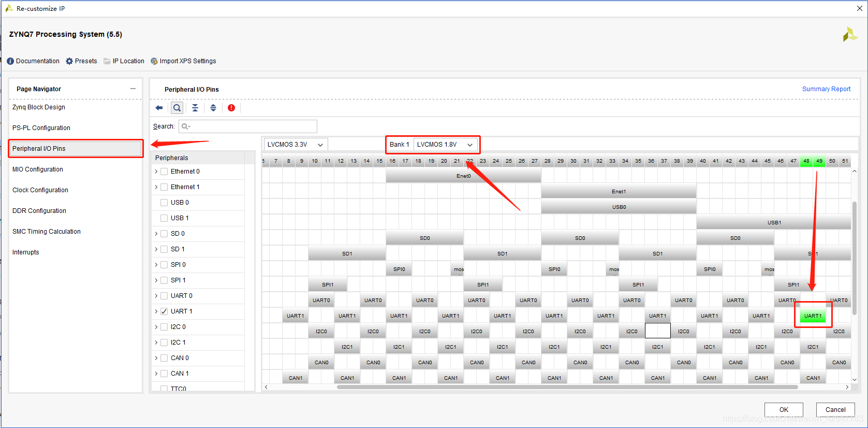Image resolution: width=868 pixels, height=428 pixels.
Task: Close the Re-customize IP dialog
Action: (859, 8)
